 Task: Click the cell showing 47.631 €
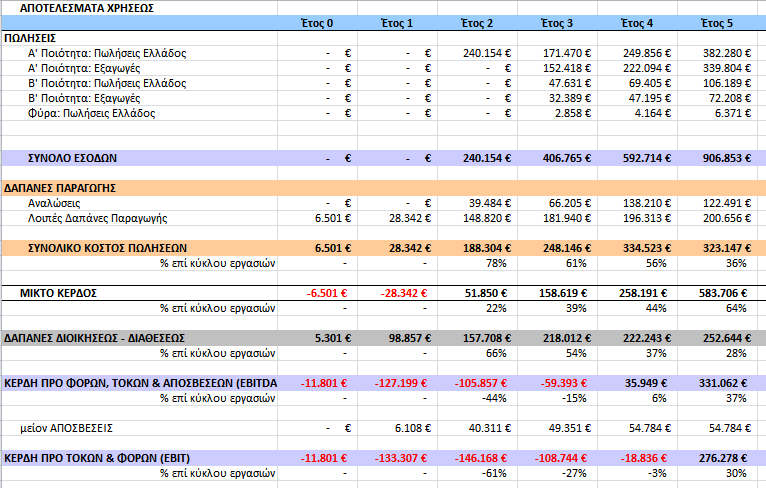(x=570, y=83)
